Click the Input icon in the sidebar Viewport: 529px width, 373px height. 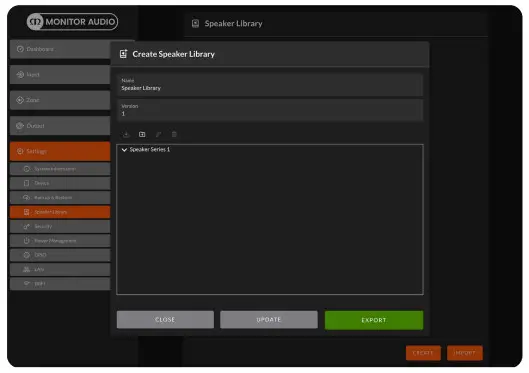click(20, 75)
